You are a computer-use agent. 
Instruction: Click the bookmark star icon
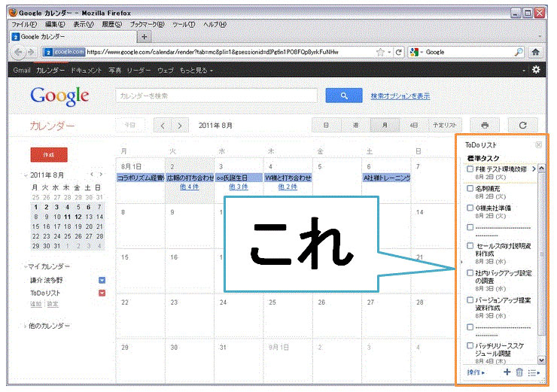click(380, 52)
